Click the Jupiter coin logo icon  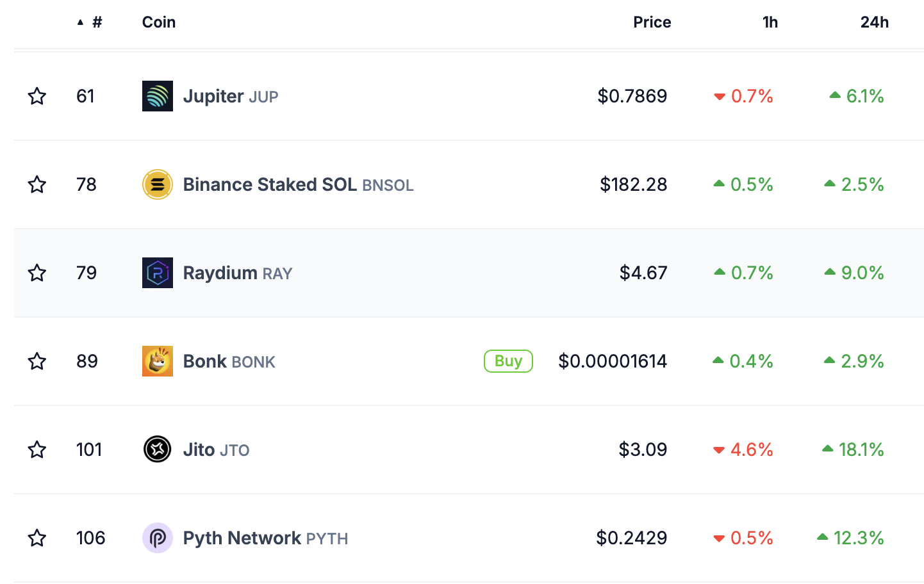[x=158, y=96]
